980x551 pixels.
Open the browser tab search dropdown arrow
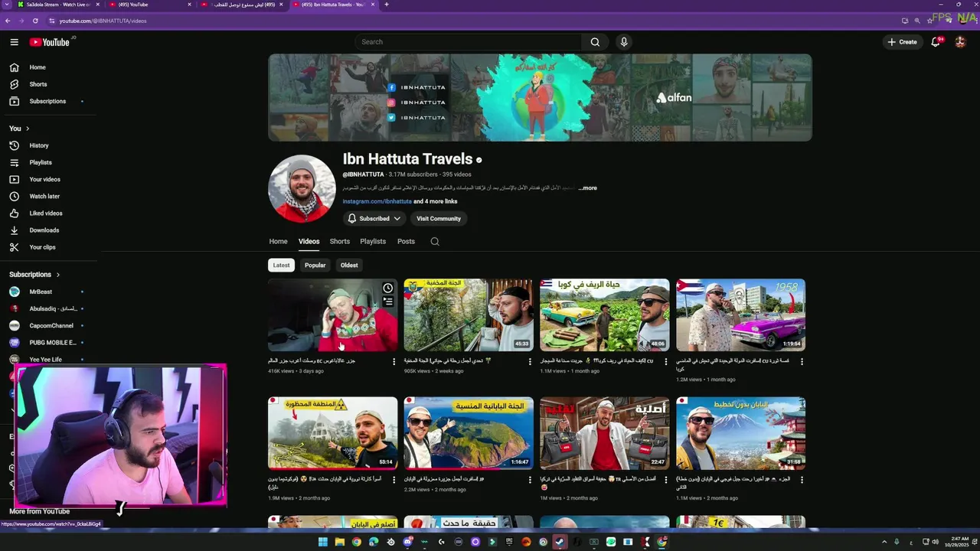pyautogui.click(x=6, y=5)
